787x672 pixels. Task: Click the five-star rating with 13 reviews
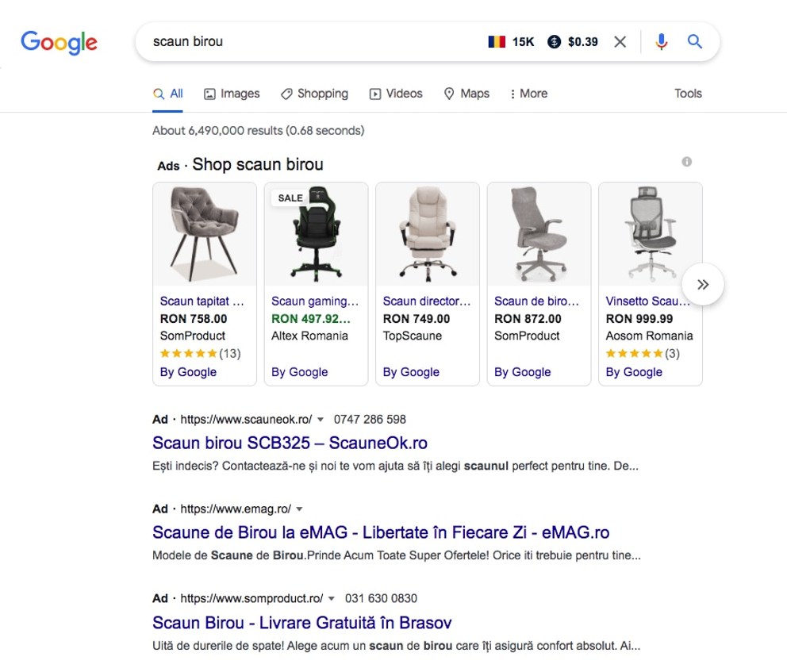[200, 353]
